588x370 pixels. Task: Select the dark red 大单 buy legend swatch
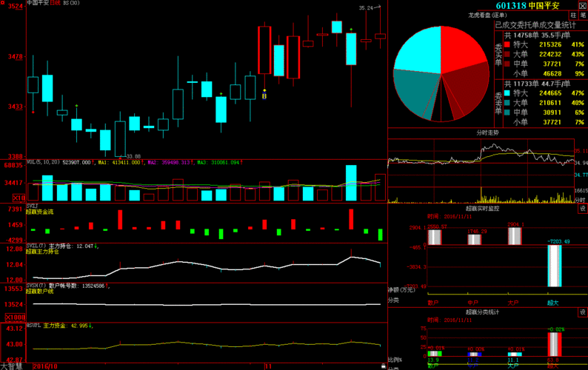pyautogui.click(x=507, y=54)
